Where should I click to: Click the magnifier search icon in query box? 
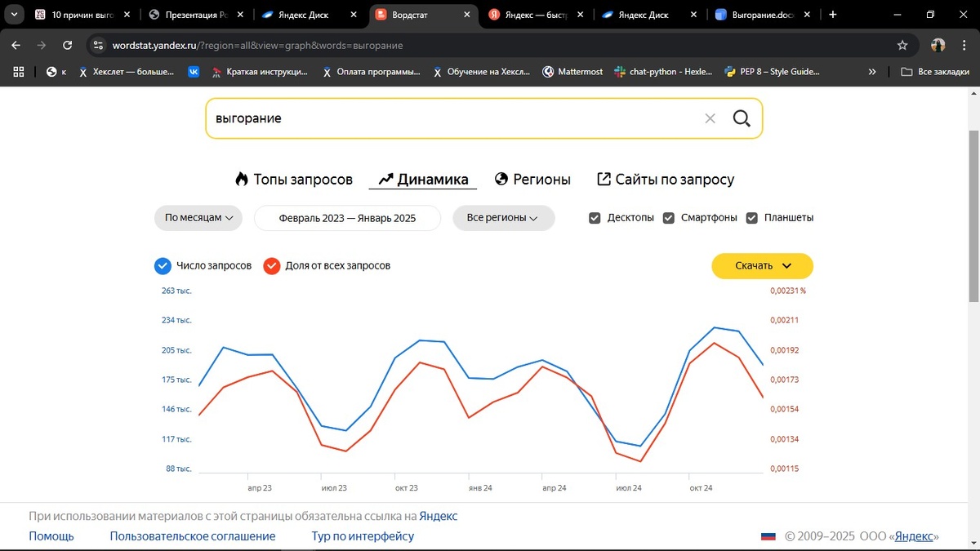point(741,118)
